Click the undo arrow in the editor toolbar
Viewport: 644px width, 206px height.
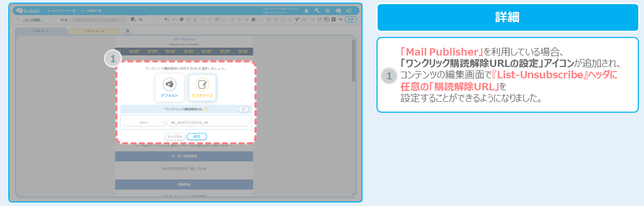(167, 20)
